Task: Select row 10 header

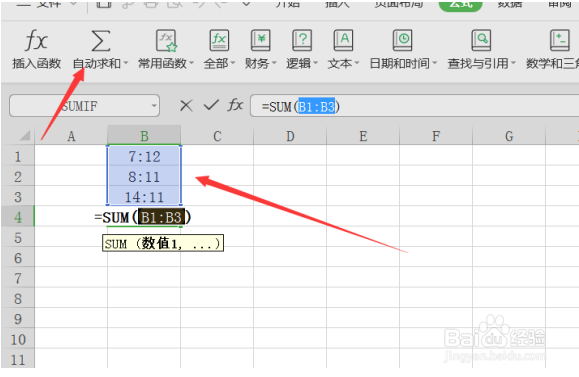Action: tap(18, 339)
